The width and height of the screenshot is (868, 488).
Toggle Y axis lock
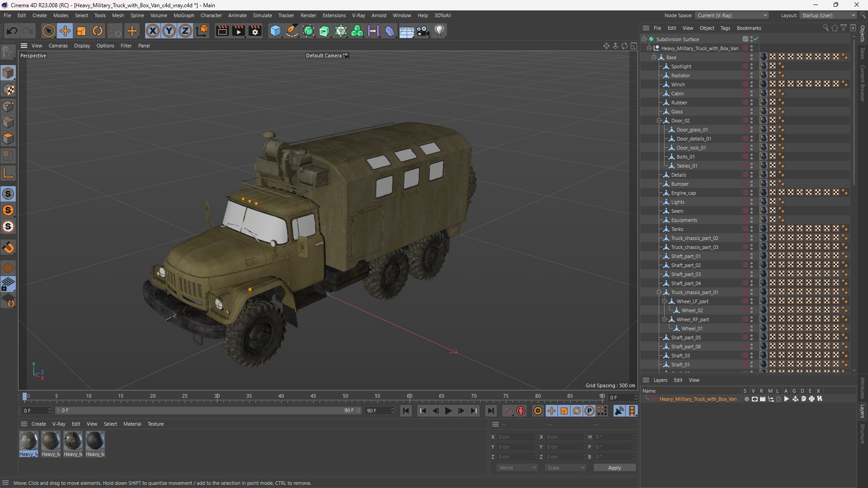point(169,31)
